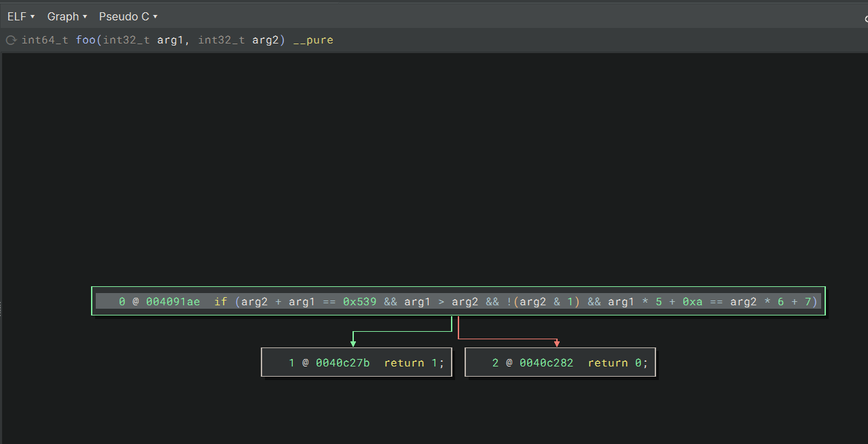The image size is (868, 444).
Task: Open the Pseudo C language dropdown
Action: pyautogui.click(x=126, y=16)
